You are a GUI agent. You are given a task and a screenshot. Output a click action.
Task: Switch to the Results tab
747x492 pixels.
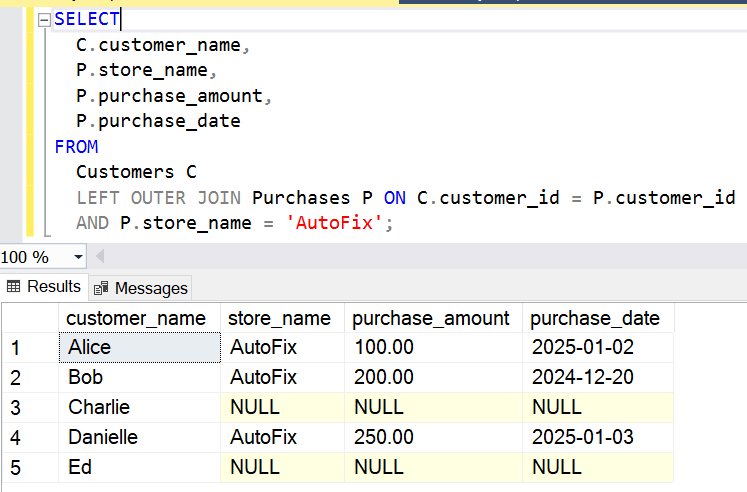tap(44, 287)
